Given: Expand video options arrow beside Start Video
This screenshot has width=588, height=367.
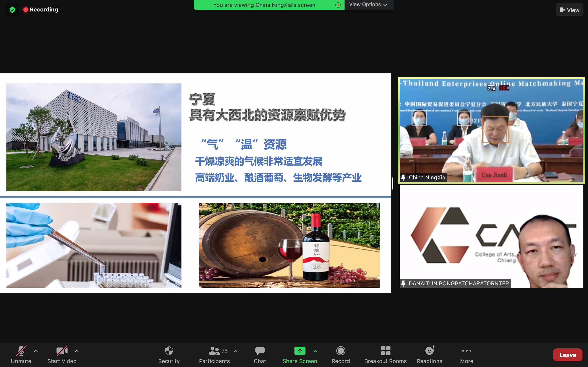Looking at the screenshot, I should 76,351.
